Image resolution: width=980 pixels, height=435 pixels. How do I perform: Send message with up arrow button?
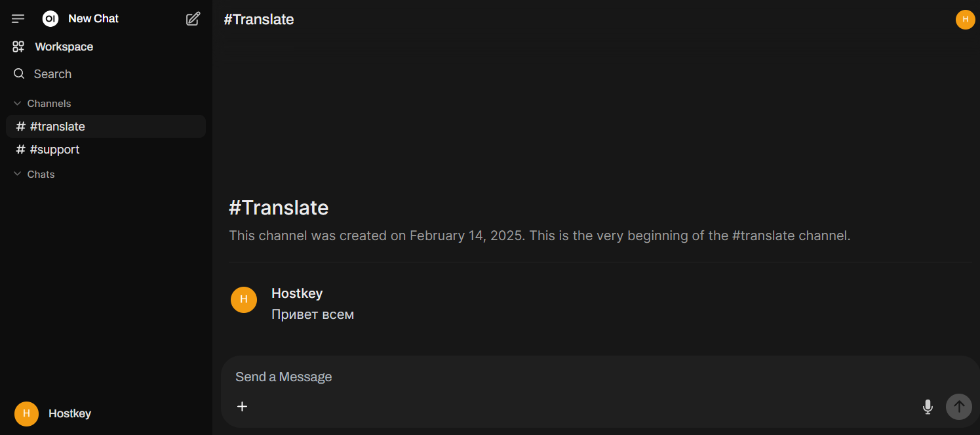click(959, 407)
